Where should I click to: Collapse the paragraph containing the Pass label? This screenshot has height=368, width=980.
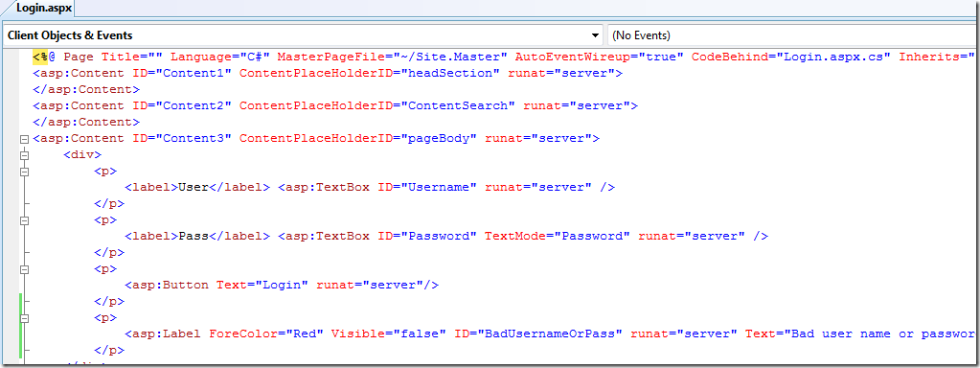pos(24,220)
